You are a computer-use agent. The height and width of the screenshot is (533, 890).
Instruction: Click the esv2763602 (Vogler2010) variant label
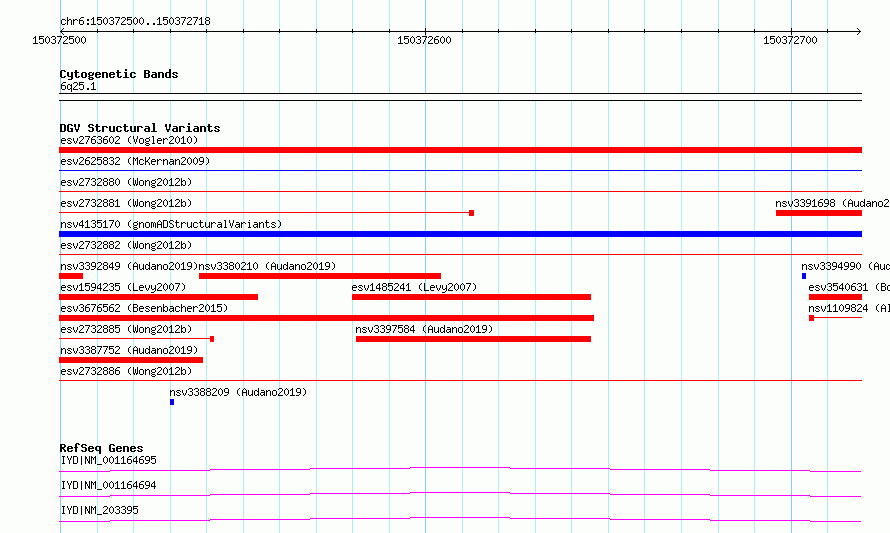pyautogui.click(x=129, y=140)
